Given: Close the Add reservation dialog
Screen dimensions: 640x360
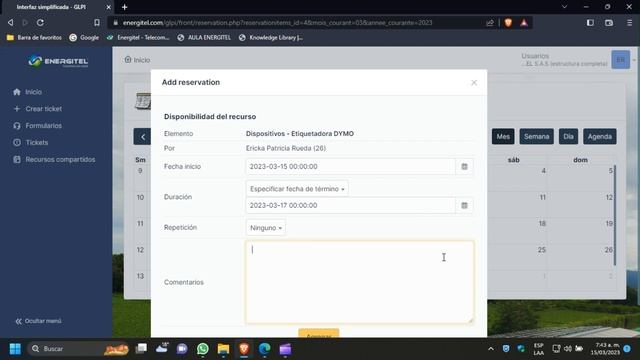Looking at the screenshot, I should click(473, 83).
